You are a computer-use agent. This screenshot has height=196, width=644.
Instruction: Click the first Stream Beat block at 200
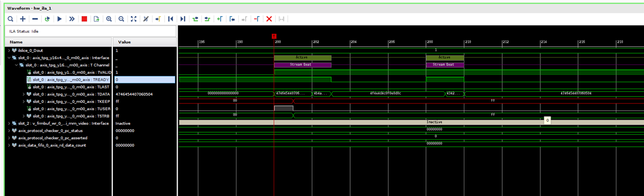coord(302,65)
